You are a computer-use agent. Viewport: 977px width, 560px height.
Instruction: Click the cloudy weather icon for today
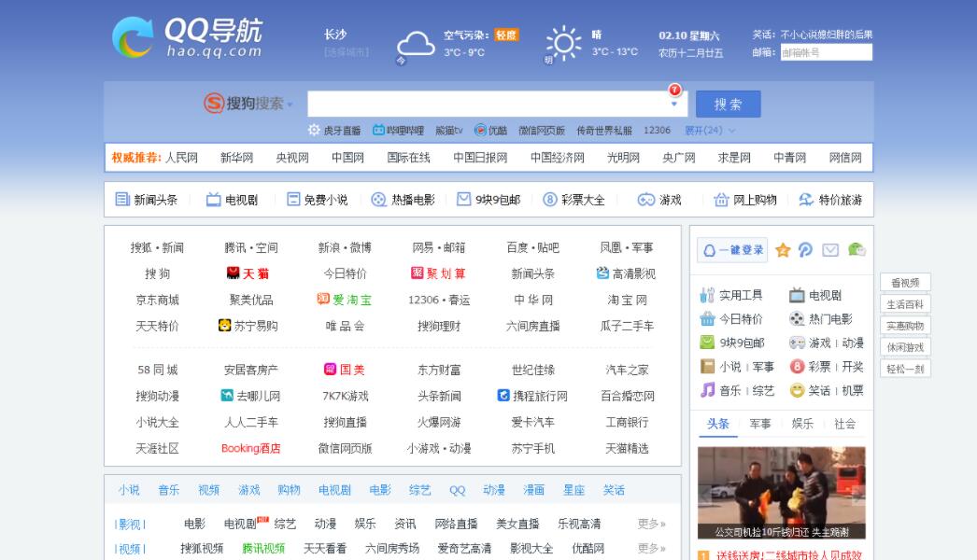click(416, 46)
